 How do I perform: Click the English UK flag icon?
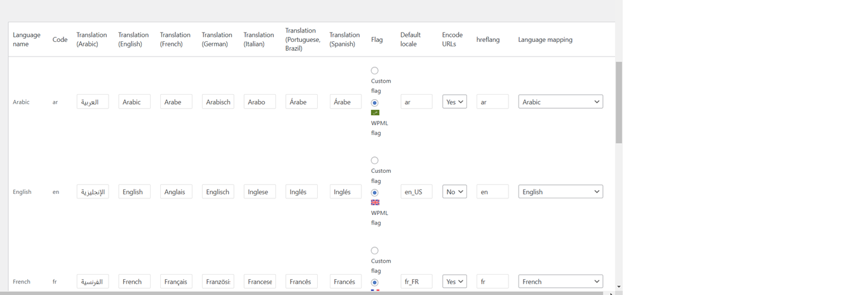point(375,203)
